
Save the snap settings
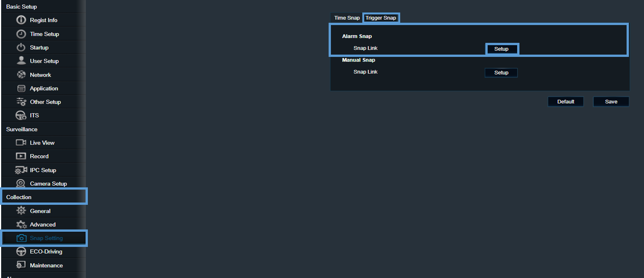611,102
